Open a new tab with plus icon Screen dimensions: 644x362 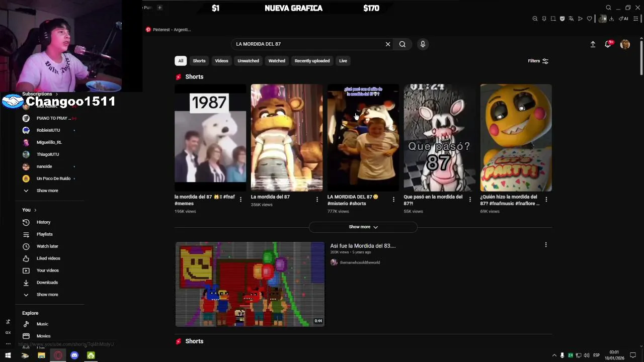point(159,8)
